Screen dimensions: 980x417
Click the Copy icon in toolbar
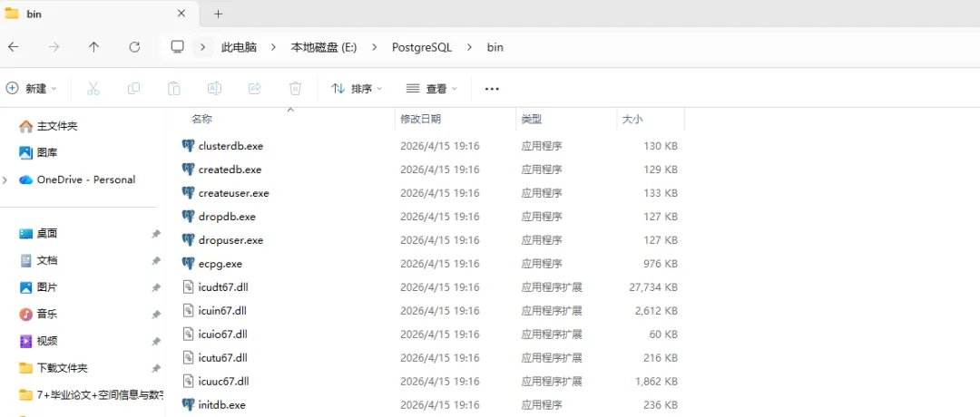[x=133, y=89]
